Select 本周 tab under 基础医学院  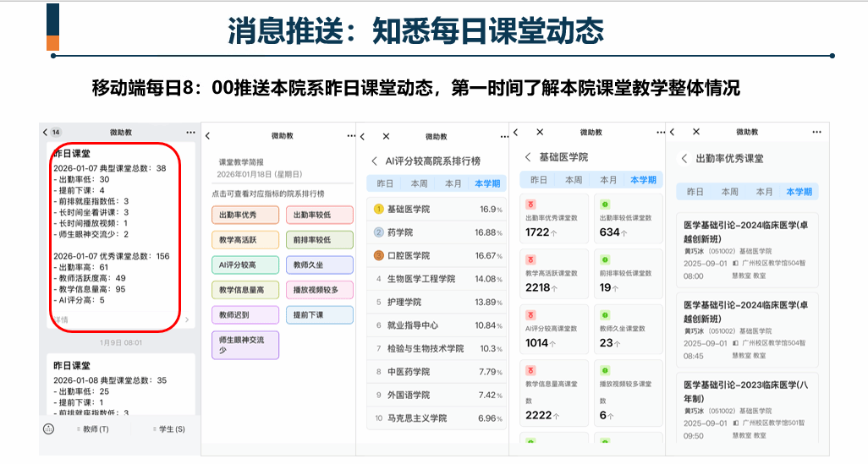(x=574, y=180)
